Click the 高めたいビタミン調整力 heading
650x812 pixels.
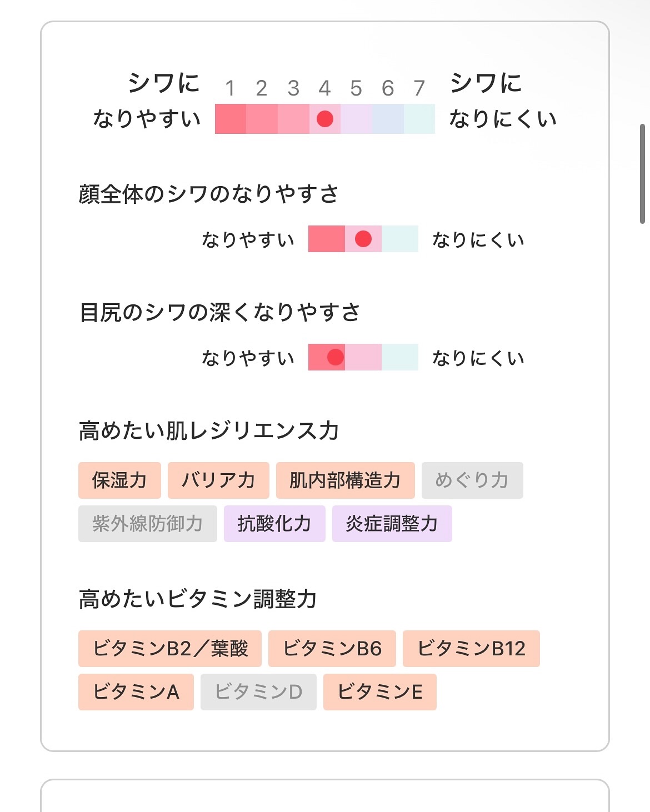point(198,600)
